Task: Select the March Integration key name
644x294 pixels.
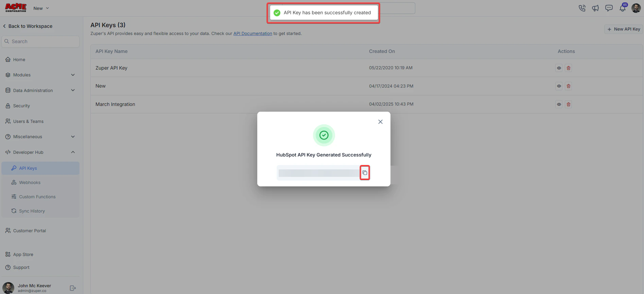Action: pyautogui.click(x=115, y=104)
